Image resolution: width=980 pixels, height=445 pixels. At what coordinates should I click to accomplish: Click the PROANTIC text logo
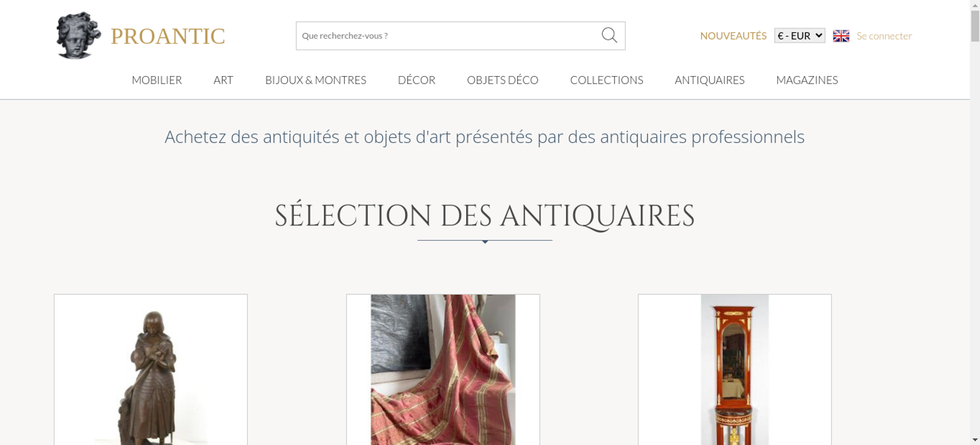pos(168,36)
